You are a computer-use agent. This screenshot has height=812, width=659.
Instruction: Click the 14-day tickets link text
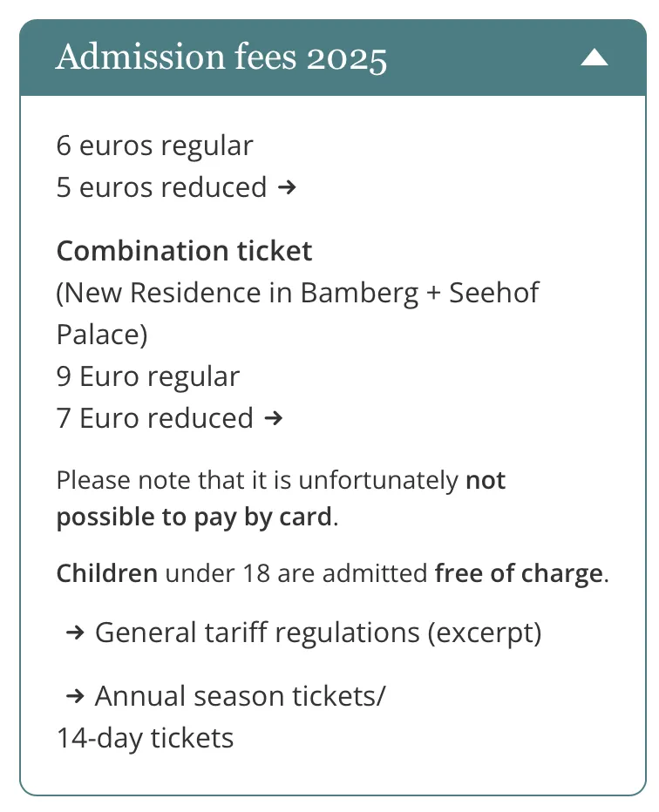(x=145, y=739)
